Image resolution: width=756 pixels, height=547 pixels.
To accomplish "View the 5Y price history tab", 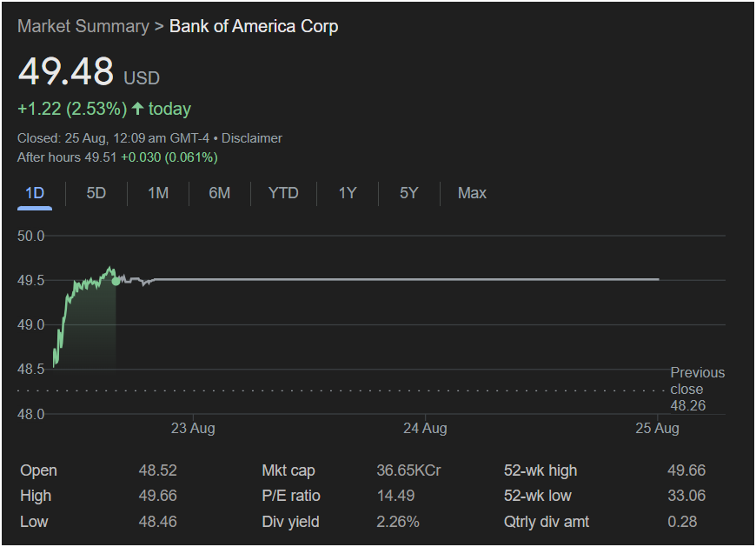I will tap(408, 193).
